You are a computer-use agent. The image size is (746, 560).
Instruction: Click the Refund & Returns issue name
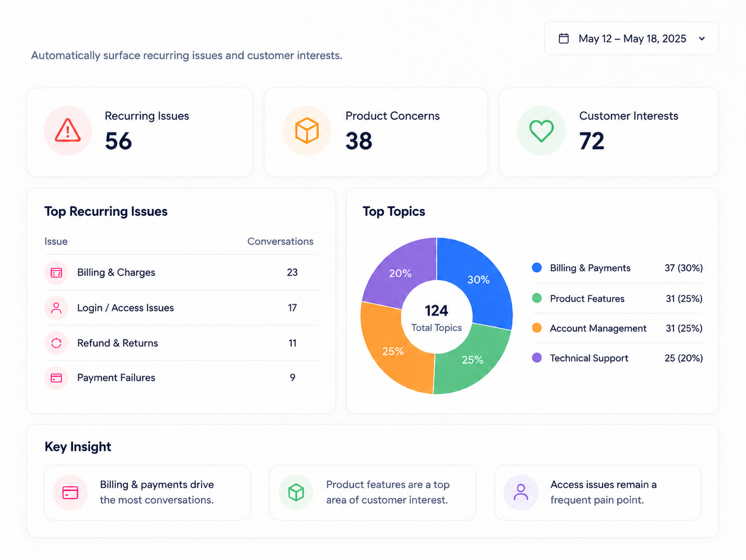tap(118, 343)
